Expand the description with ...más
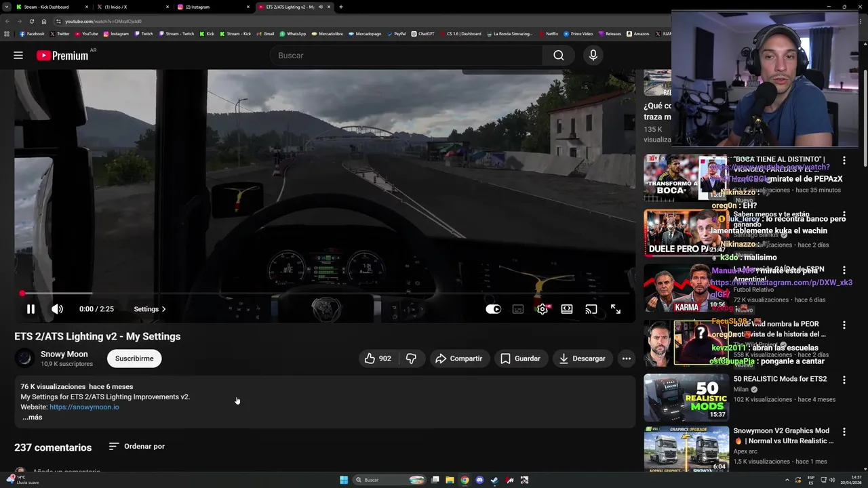 tap(32, 418)
